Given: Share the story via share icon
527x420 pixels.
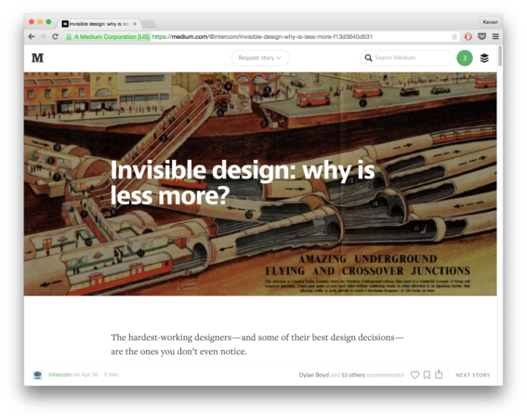Looking at the screenshot, I should [439, 375].
